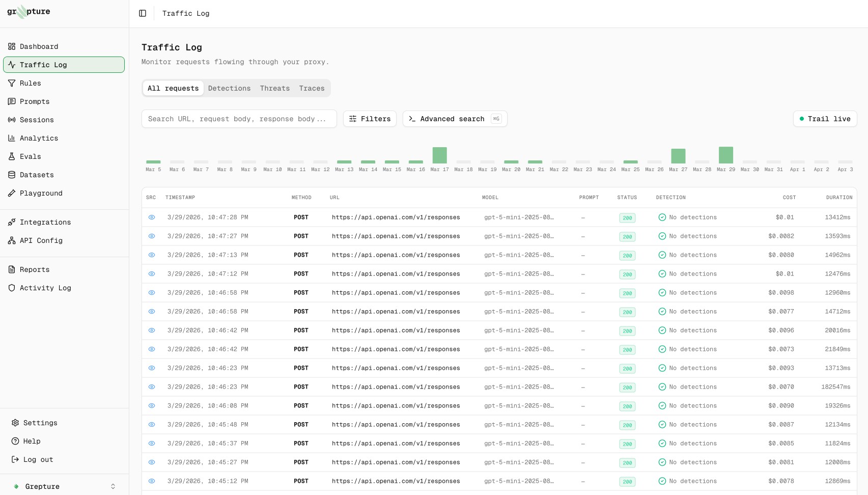Image resolution: width=868 pixels, height=495 pixels.
Task: Click check icon in 10:45:12 PM row detection
Action: point(662,481)
